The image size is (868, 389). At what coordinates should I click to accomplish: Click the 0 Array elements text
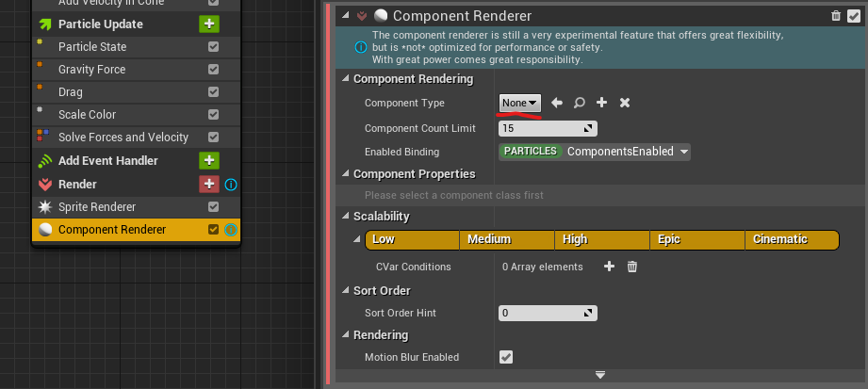point(543,267)
